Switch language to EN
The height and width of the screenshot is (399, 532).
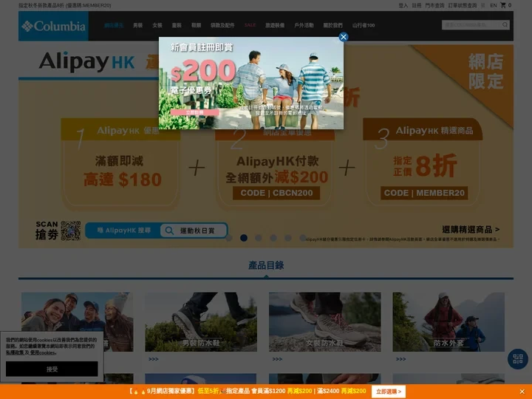pos(494,5)
